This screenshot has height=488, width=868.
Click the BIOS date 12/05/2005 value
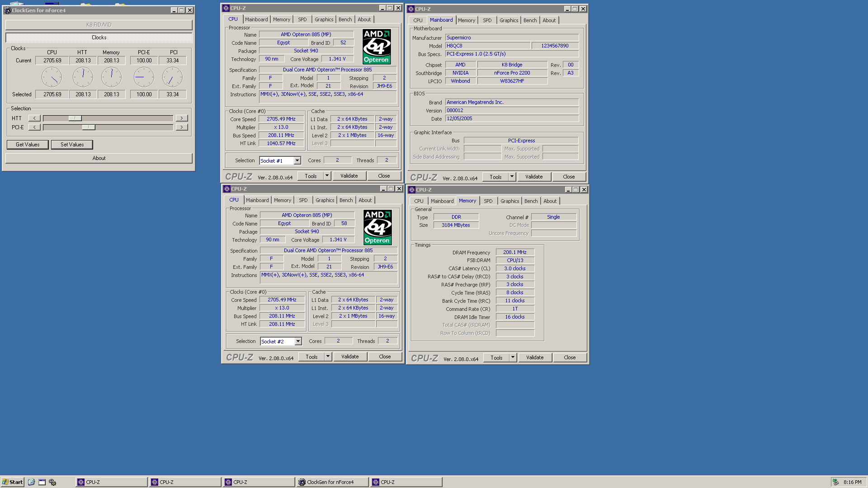512,119
